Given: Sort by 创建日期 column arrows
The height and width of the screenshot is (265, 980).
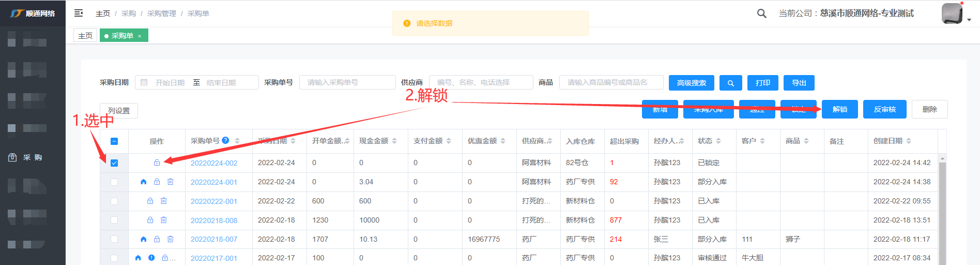Looking at the screenshot, I should click(x=909, y=141).
